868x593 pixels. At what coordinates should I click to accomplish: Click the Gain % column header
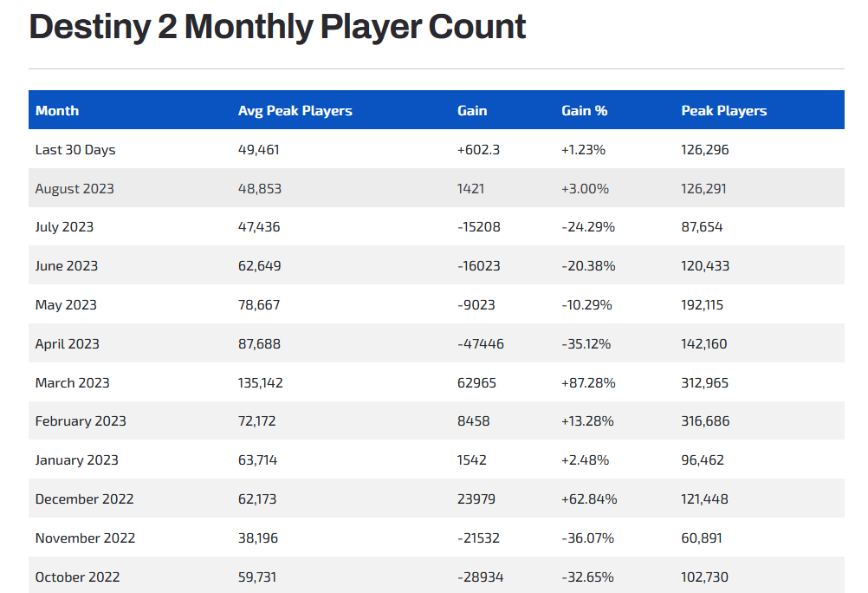tap(585, 111)
